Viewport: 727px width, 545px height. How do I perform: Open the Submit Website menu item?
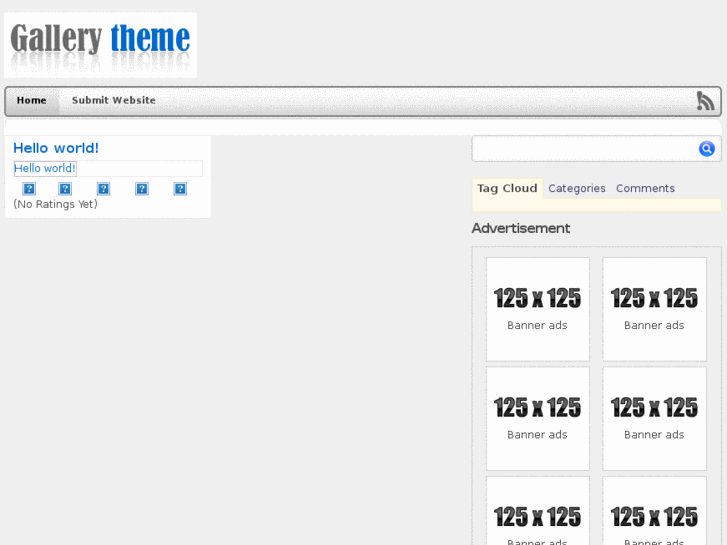(114, 100)
